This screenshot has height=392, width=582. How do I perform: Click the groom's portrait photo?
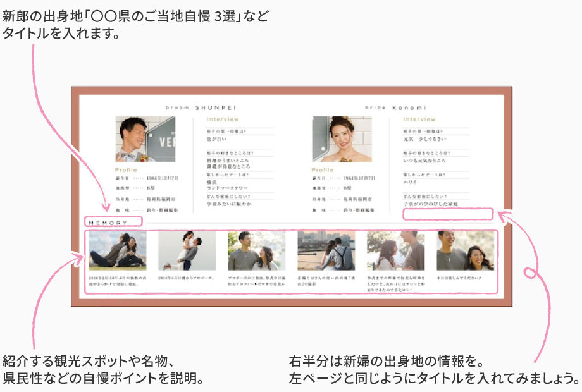coord(136,139)
